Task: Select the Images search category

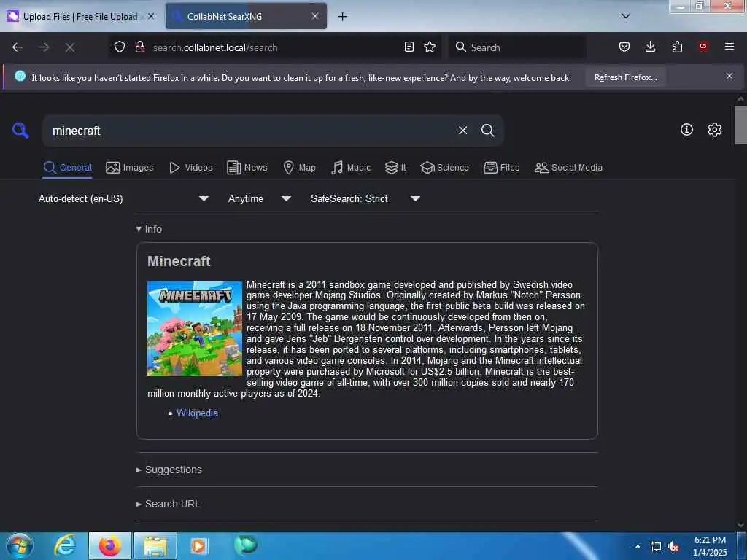Action: coord(130,168)
